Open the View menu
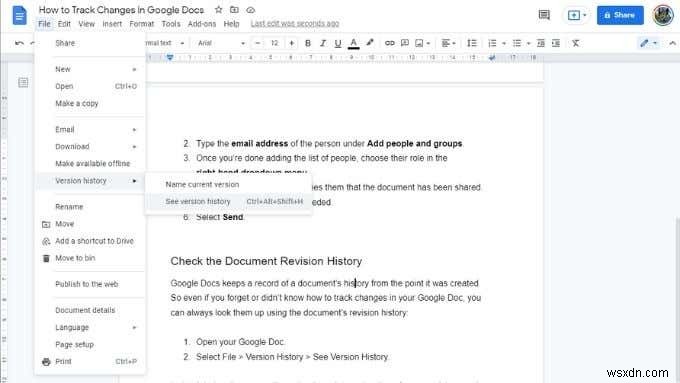The height and width of the screenshot is (383, 680). (x=86, y=24)
